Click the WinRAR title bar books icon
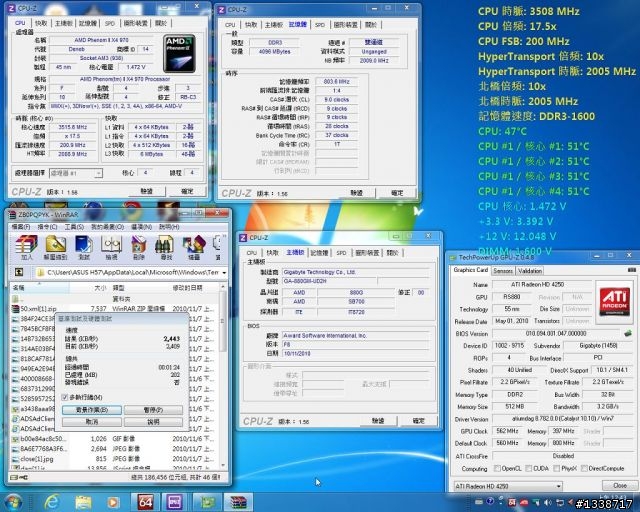The width and height of the screenshot is (640, 512). [12, 215]
